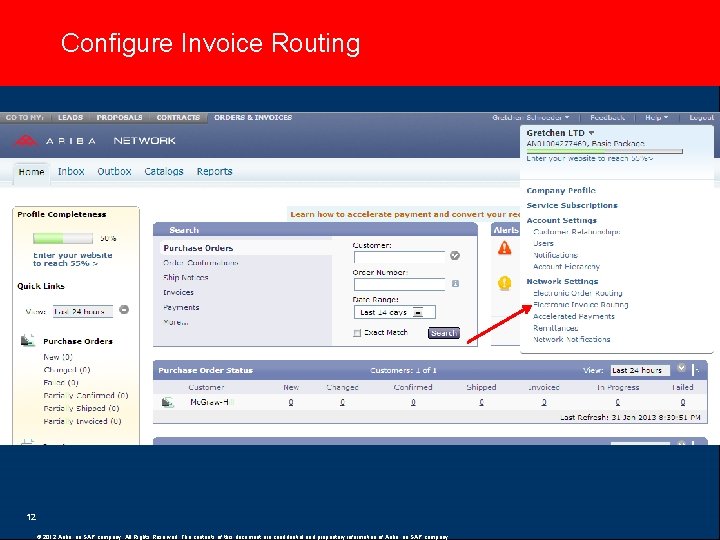Open Notifications menu entry

(555, 255)
